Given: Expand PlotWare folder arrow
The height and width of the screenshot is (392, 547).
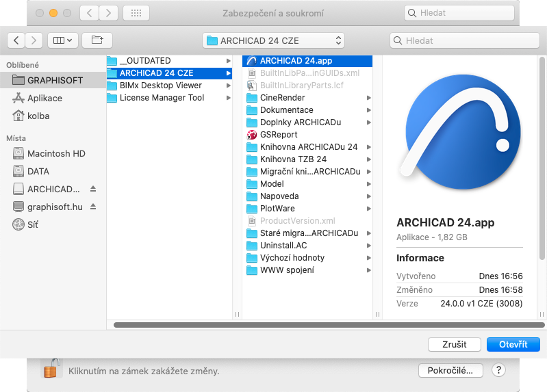Looking at the screenshot, I should (x=369, y=209).
